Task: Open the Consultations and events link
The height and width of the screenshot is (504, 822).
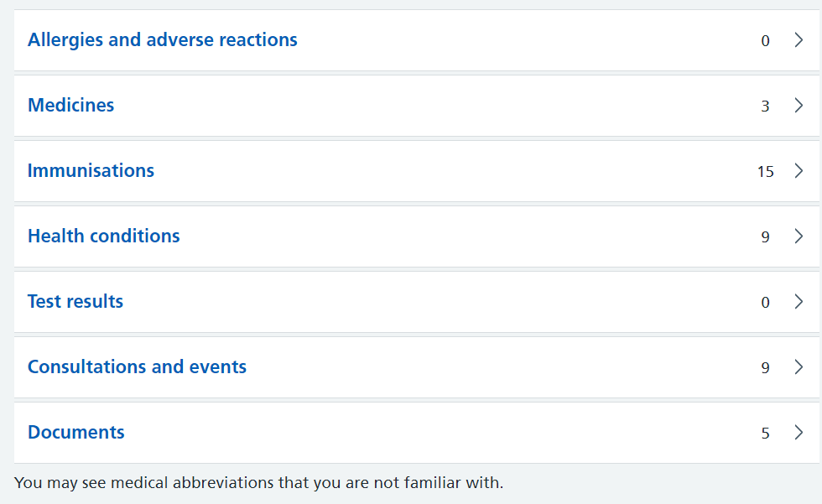Action: pyautogui.click(x=137, y=367)
